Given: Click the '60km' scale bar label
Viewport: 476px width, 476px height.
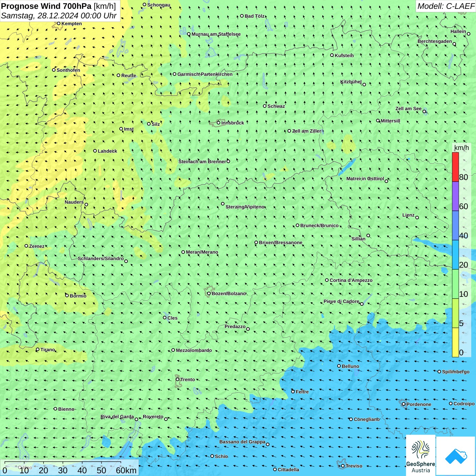Looking at the screenshot, I should pyautogui.click(x=126, y=470).
